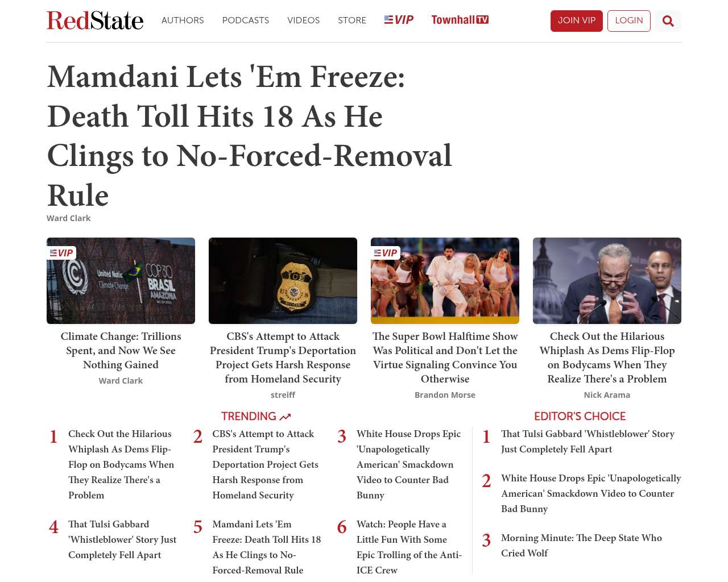Click VIP badge on Super Bowl halftime image
728x582 pixels.
pyautogui.click(x=386, y=253)
